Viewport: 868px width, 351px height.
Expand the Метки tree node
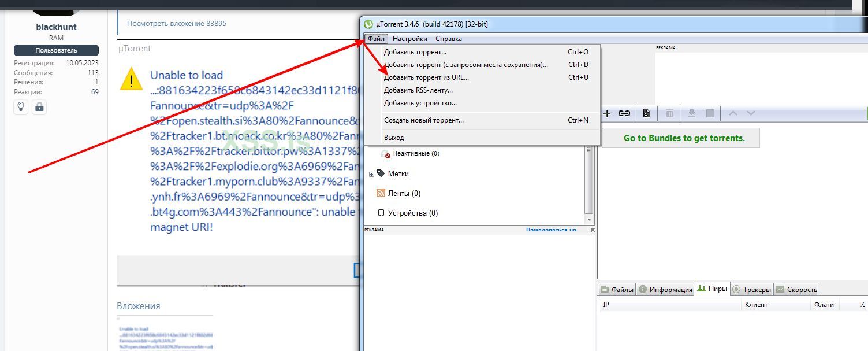(x=371, y=174)
